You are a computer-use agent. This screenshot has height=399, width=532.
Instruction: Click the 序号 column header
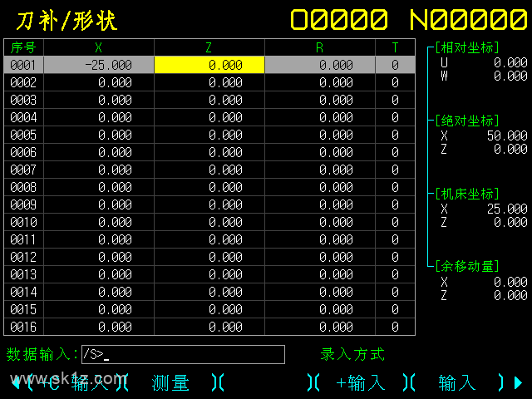[x=23, y=47]
